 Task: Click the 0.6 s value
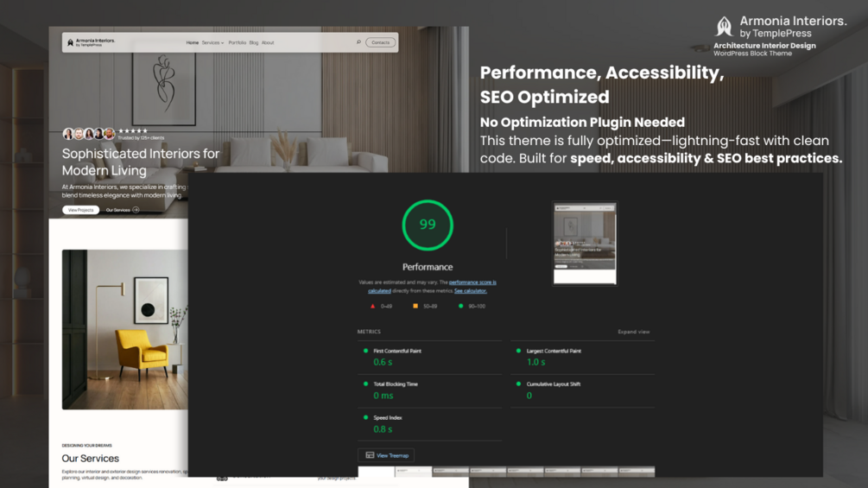coord(383,362)
